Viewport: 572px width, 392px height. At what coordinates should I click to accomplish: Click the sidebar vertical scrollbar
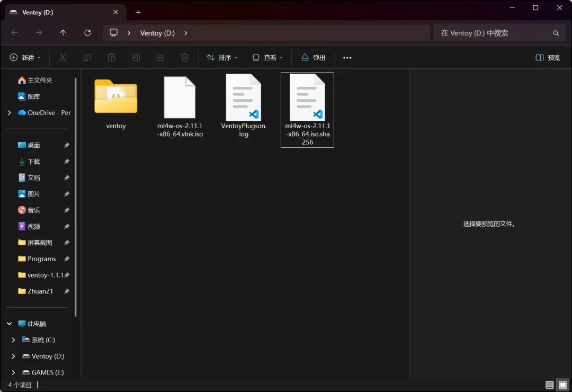[76, 197]
